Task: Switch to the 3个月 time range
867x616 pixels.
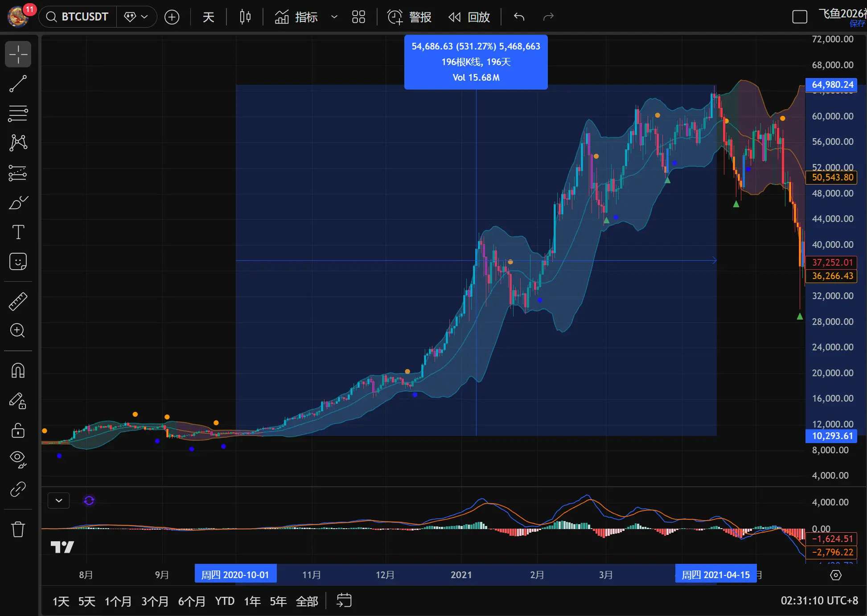Action: pyautogui.click(x=155, y=601)
